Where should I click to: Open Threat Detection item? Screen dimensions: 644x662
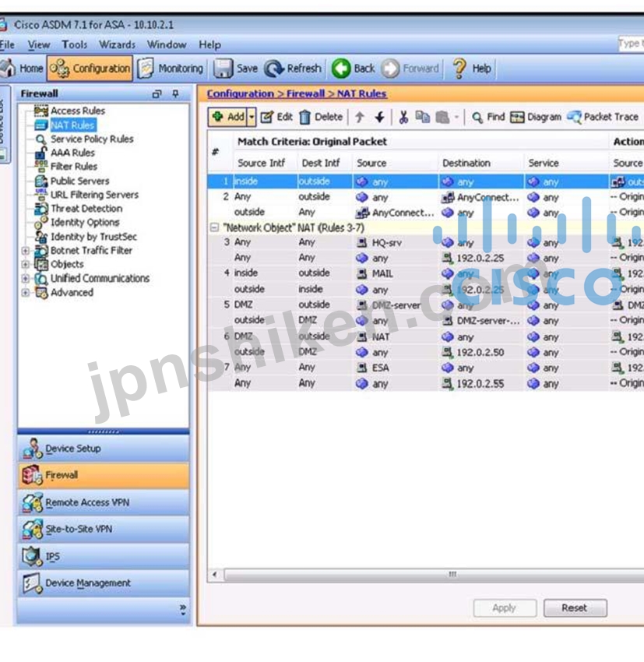tap(86, 209)
